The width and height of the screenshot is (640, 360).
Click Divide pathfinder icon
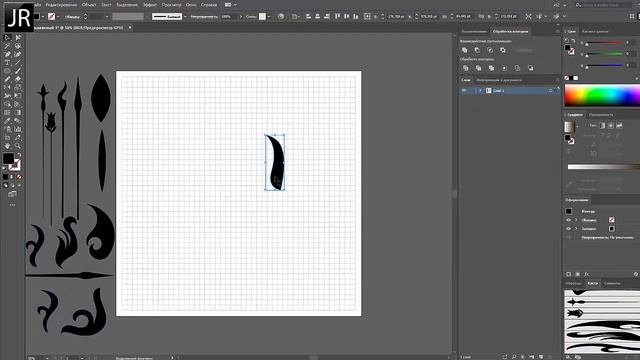click(466, 68)
